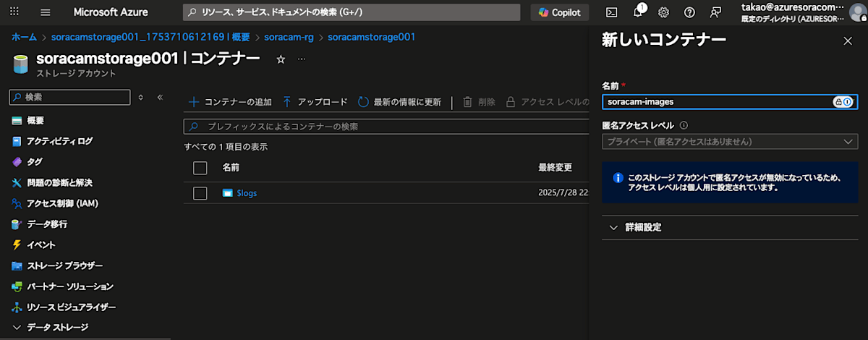This screenshot has height=340, width=868.
Task: Click コンテナーの追加 toolbar button
Action: (x=230, y=102)
